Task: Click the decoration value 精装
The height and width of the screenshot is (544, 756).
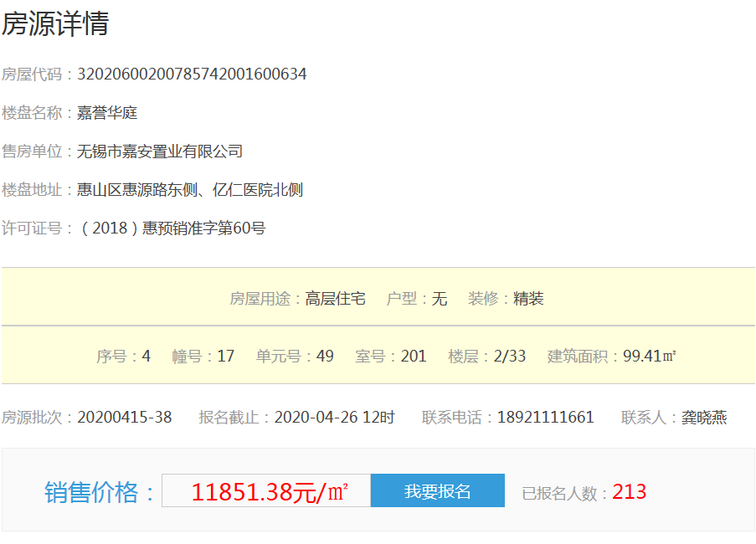Action: (528, 299)
